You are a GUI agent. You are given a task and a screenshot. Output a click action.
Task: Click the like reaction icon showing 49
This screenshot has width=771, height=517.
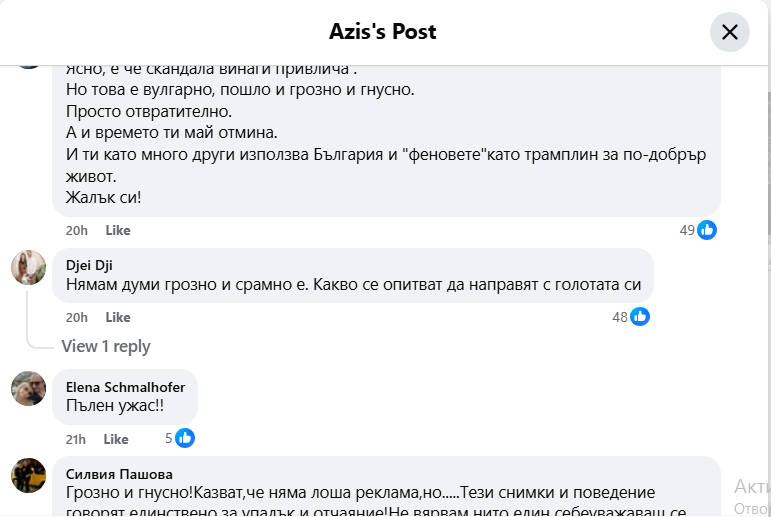point(707,230)
